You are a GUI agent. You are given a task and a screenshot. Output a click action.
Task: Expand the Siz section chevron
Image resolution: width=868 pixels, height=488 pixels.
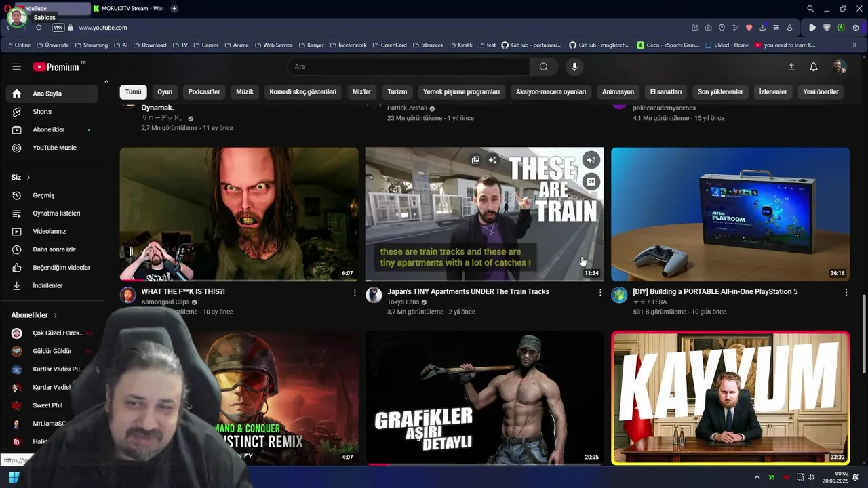[x=28, y=178]
